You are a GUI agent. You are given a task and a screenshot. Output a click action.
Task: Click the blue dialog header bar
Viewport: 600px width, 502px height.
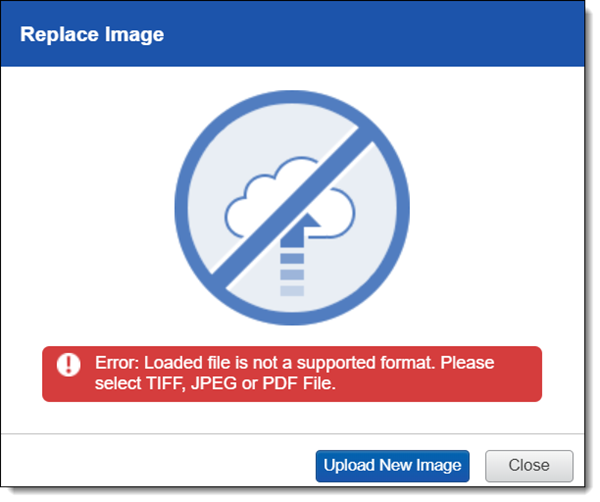(380, 35)
